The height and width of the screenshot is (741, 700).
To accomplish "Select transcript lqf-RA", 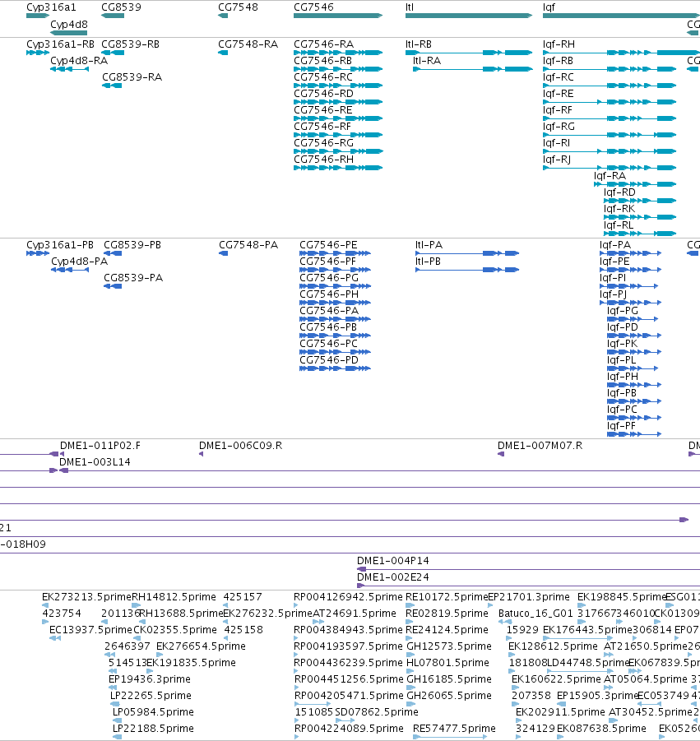I will point(610,176).
